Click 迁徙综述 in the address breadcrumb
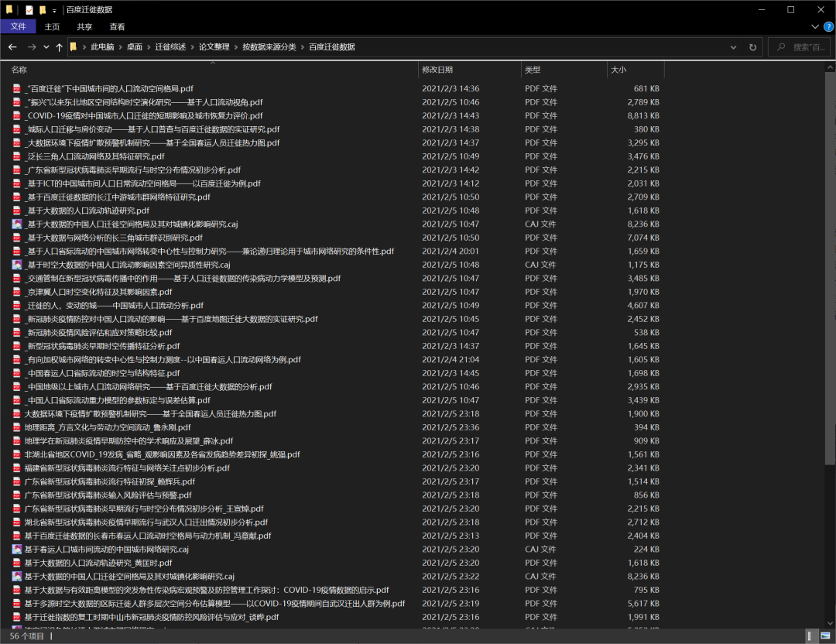Viewport: 836px width, 644px height. coord(170,47)
